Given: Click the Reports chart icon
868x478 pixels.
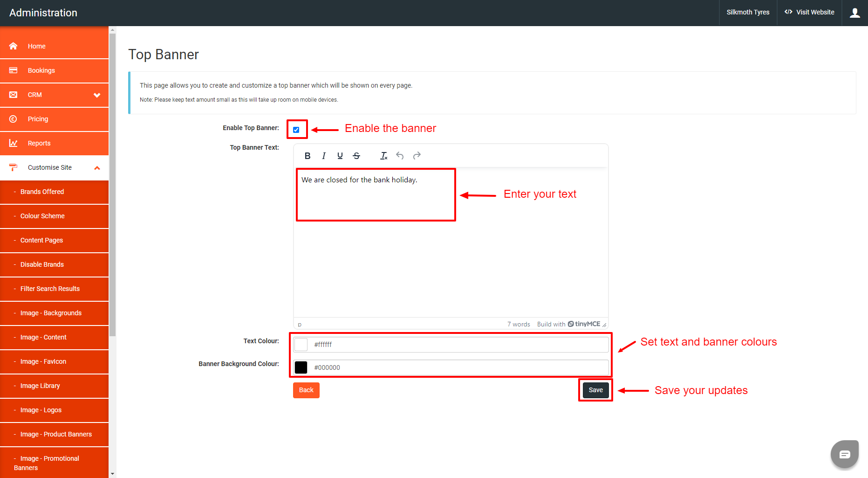Looking at the screenshot, I should pos(13,143).
